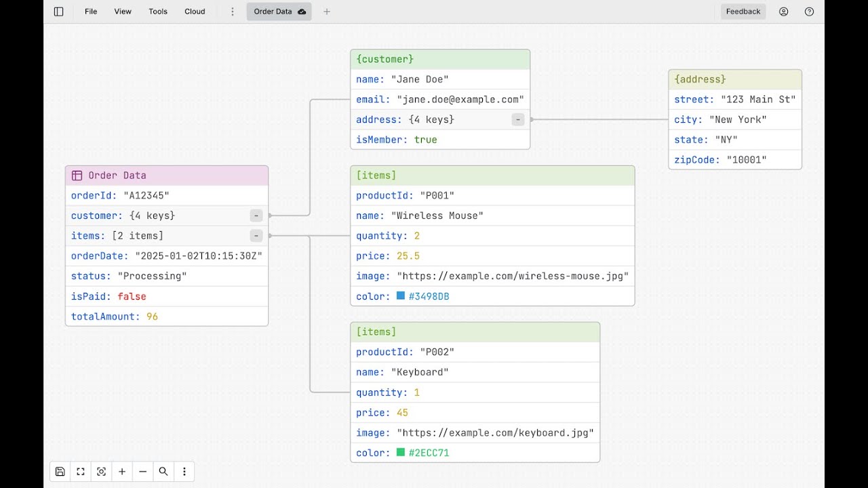Click the orderId "A12345" row

pyautogui.click(x=167, y=196)
